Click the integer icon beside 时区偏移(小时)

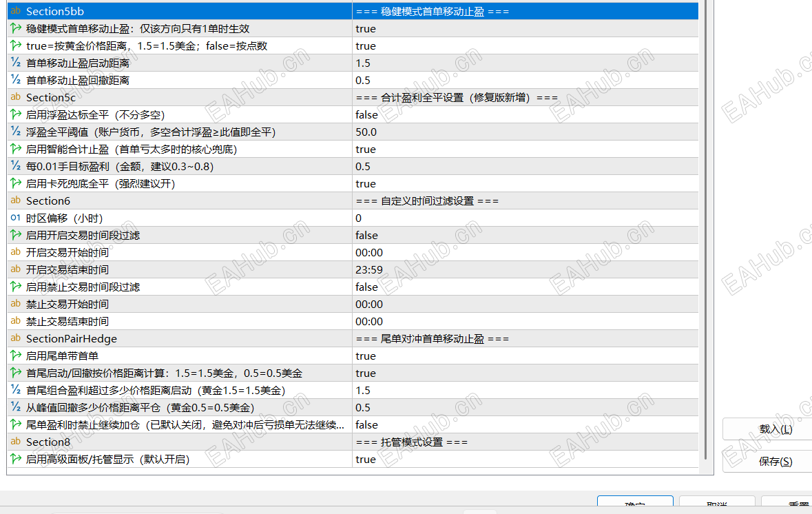(x=16, y=218)
